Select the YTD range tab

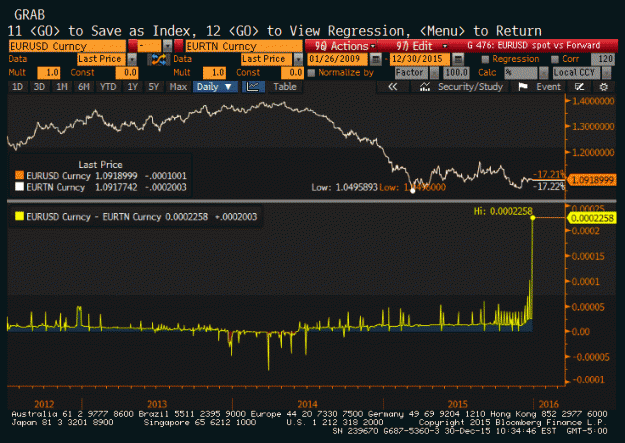pos(108,87)
